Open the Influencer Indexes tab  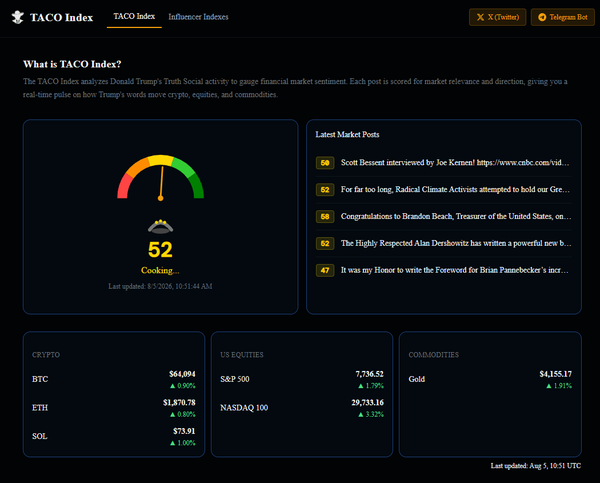(x=198, y=17)
